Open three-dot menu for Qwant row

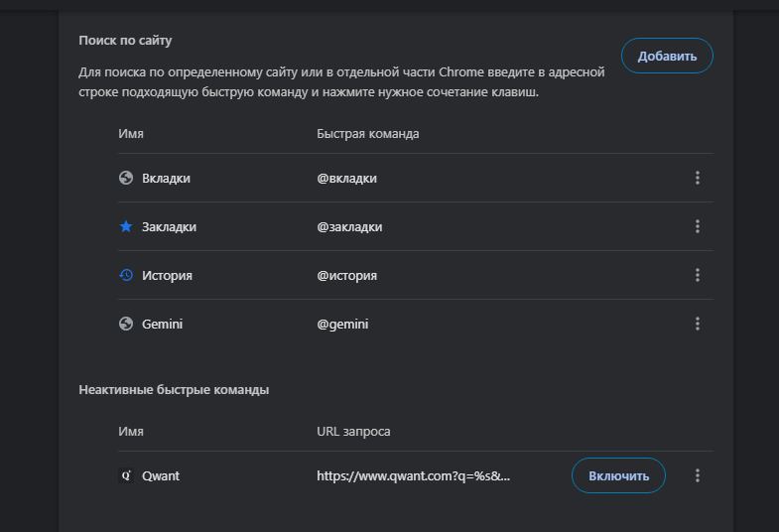[x=698, y=475]
